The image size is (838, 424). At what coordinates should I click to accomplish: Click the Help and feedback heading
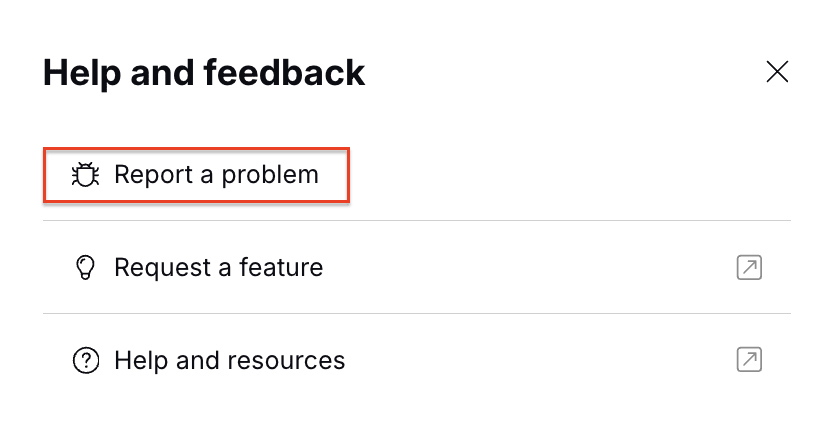(x=204, y=73)
